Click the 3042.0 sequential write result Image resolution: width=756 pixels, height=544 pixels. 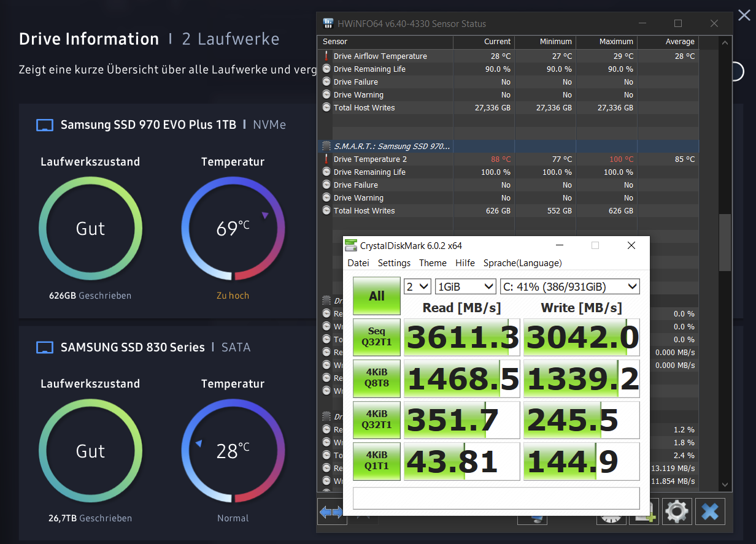(582, 337)
